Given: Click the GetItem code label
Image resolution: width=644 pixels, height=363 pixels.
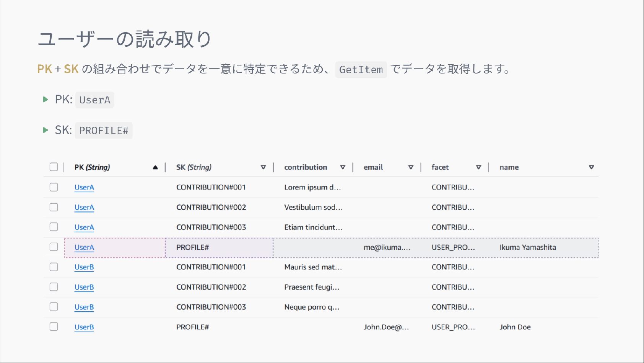Looking at the screenshot, I should pos(361,70).
